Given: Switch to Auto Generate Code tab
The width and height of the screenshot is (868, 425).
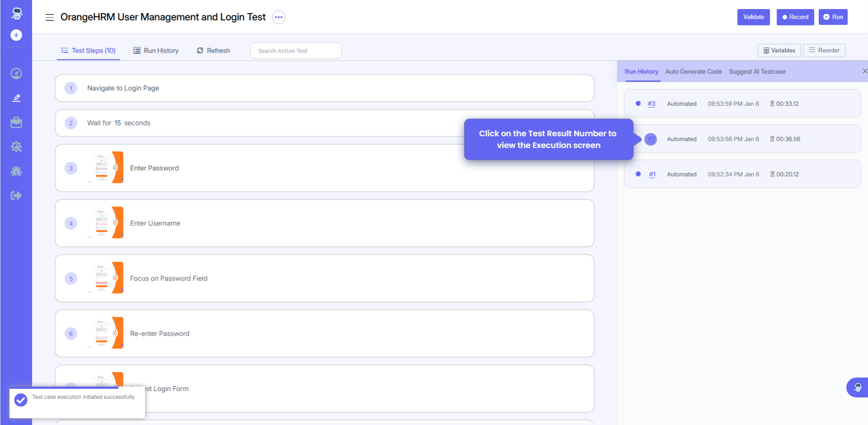Looking at the screenshot, I should 693,72.
